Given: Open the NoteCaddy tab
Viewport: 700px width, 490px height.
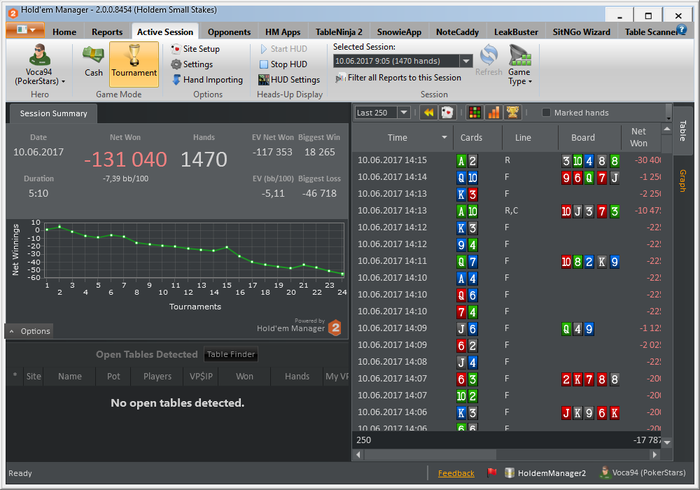Looking at the screenshot, I should pyautogui.click(x=457, y=32).
